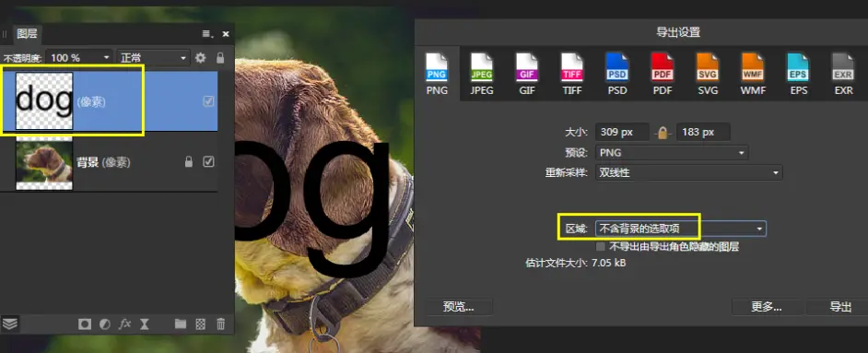
Task: Click the (像素) label of the dog layer
Action: [91, 101]
